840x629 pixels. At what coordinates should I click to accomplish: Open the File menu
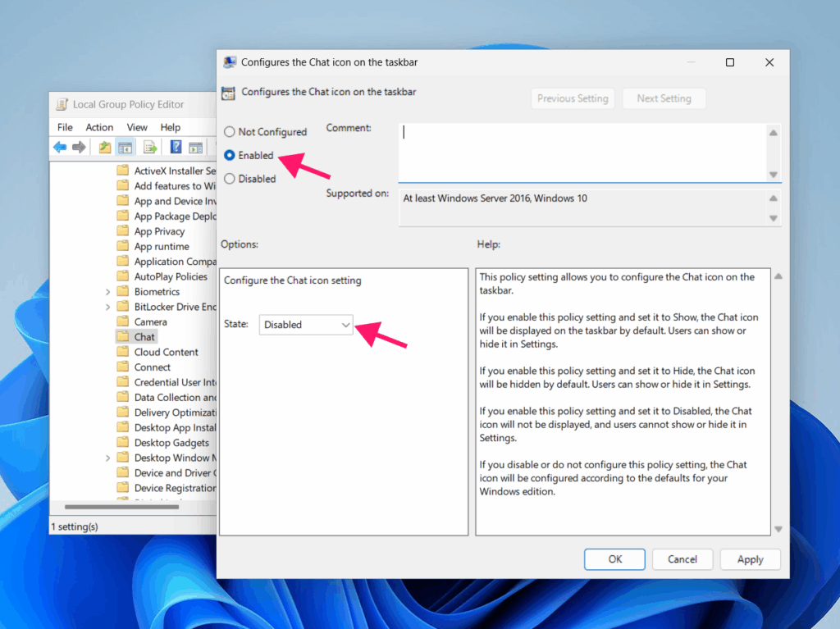pos(65,127)
